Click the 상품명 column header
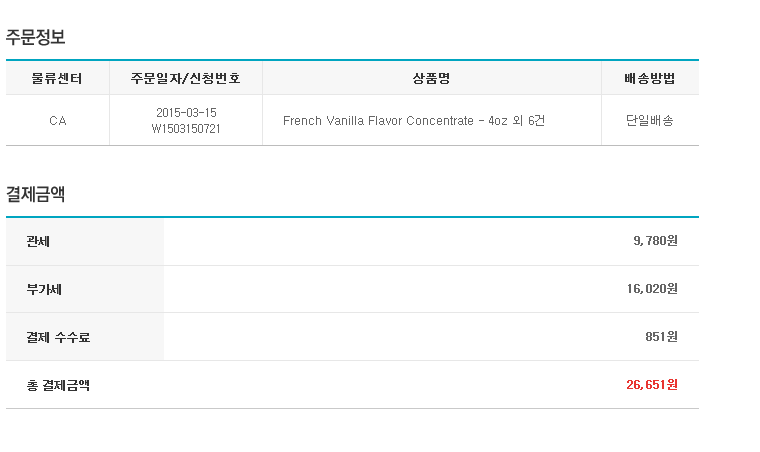This screenshot has width=760, height=452. pos(431,78)
